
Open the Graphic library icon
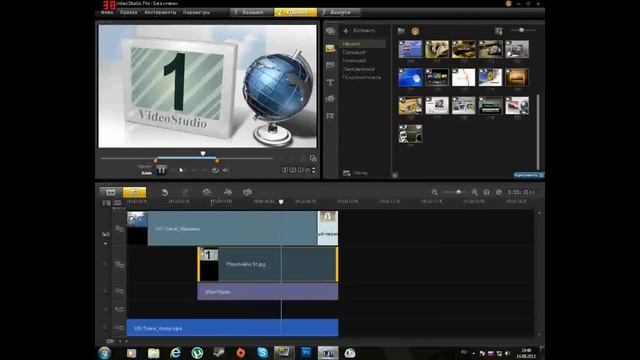pyautogui.click(x=330, y=99)
